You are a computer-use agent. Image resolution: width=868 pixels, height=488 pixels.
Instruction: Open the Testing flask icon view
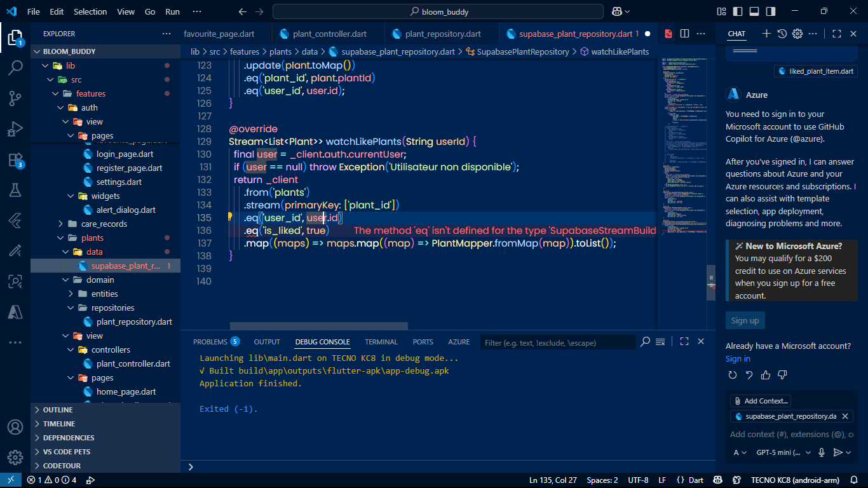(15, 189)
